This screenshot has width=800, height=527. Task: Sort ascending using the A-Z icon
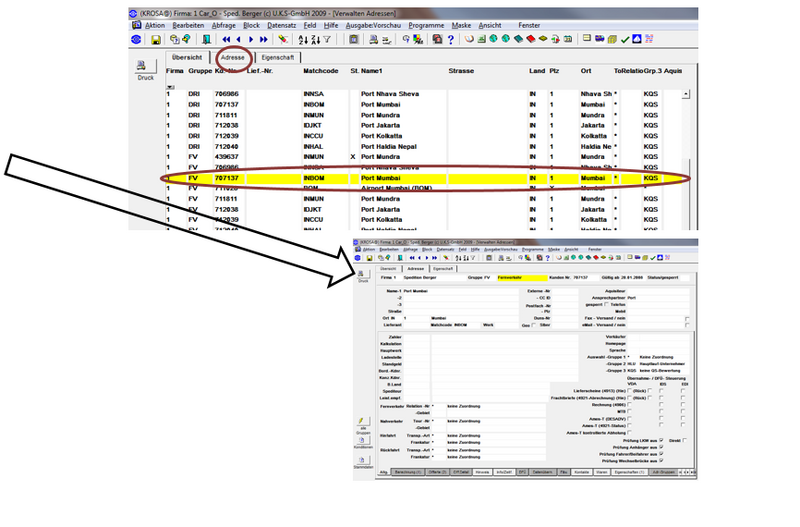(x=303, y=39)
